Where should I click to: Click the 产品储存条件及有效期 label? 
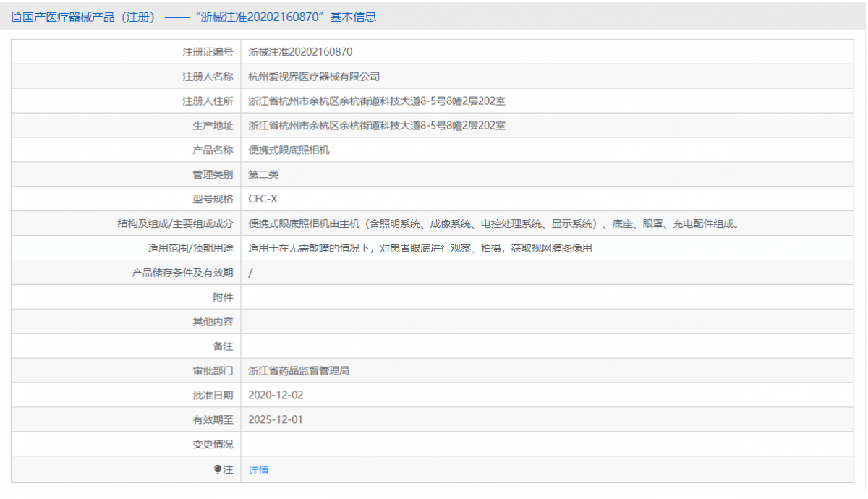tap(182, 273)
